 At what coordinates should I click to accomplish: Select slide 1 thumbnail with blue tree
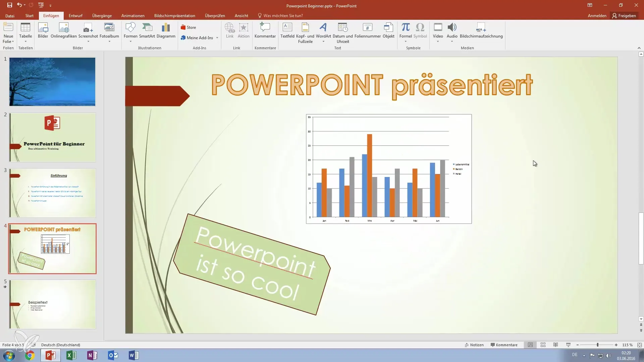click(x=52, y=82)
